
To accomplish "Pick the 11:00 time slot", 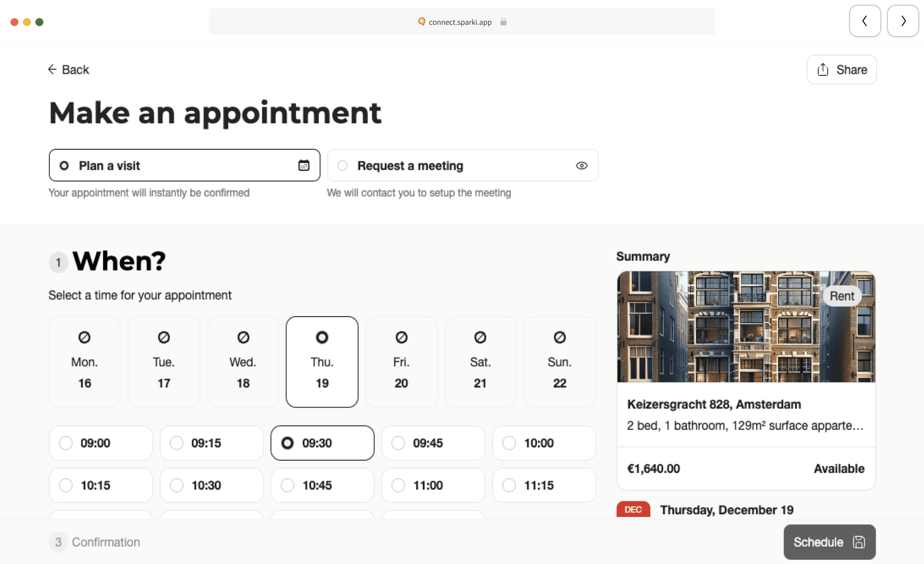I will pos(433,485).
